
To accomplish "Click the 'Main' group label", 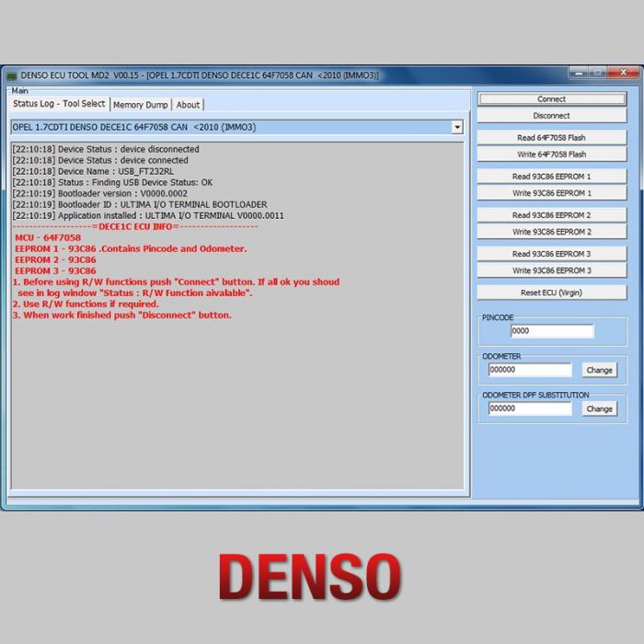I will pos(19,91).
